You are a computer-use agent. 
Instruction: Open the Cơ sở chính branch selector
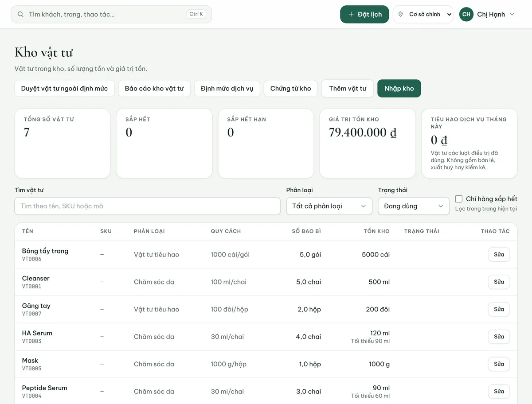(x=423, y=14)
